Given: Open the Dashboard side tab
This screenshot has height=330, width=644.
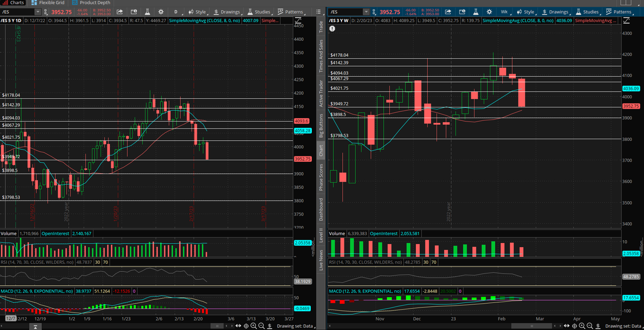Looking at the screenshot, I should (321, 210).
